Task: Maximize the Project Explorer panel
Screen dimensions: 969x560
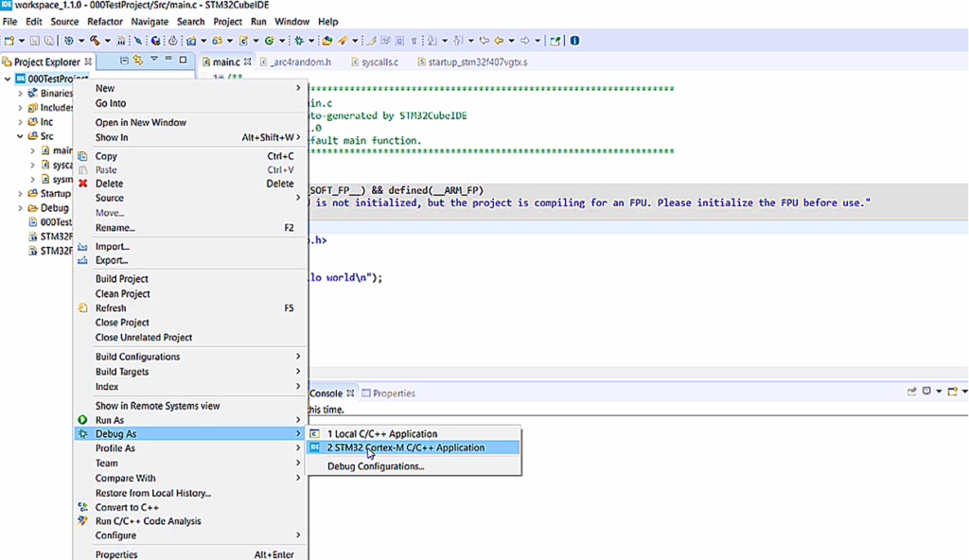Action: click(183, 60)
